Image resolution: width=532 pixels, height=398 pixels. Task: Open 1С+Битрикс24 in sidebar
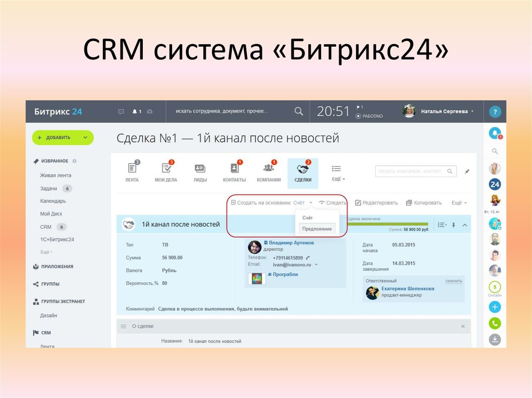pyautogui.click(x=57, y=239)
